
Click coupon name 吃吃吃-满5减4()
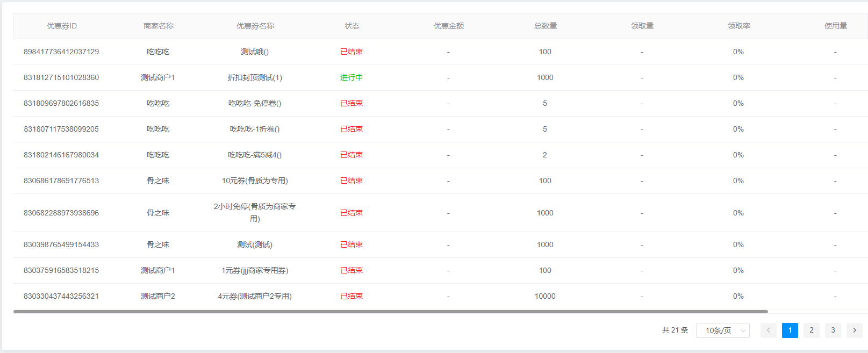255,155
